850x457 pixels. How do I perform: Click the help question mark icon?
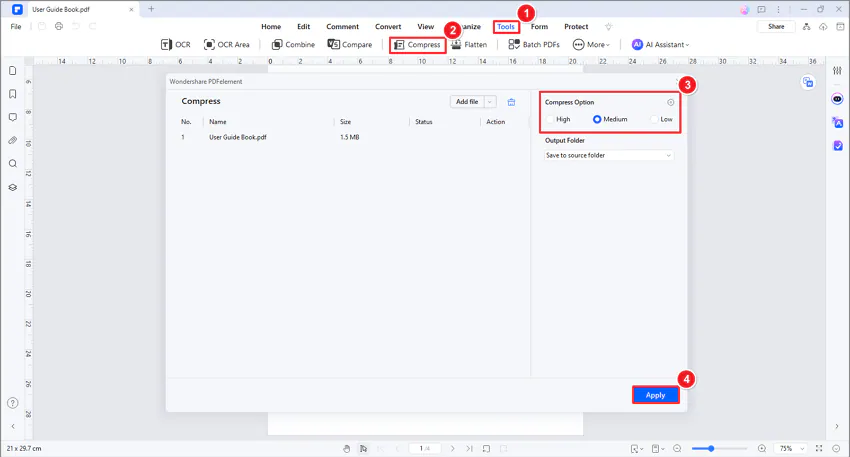[12, 403]
